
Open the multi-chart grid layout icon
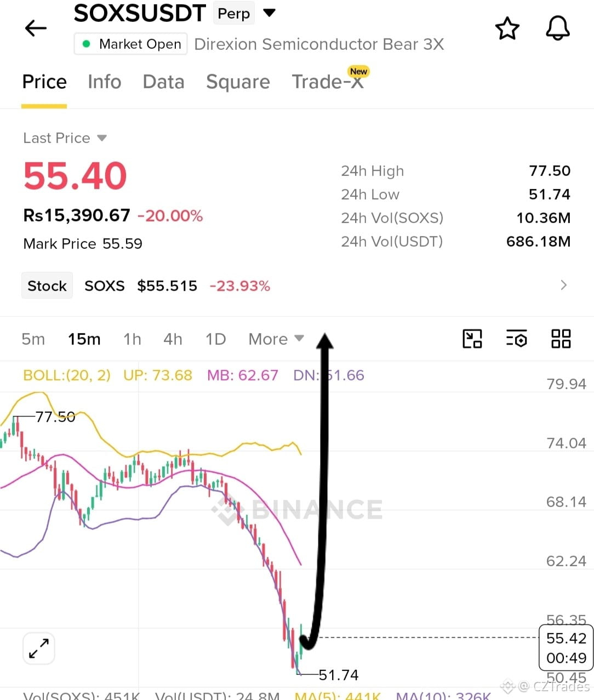[x=561, y=339]
